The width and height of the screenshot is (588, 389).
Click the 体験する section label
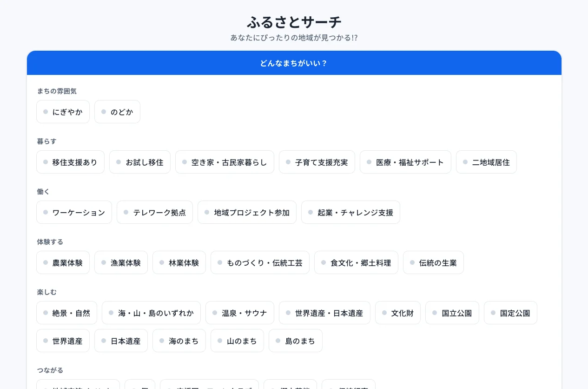pos(50,241)
